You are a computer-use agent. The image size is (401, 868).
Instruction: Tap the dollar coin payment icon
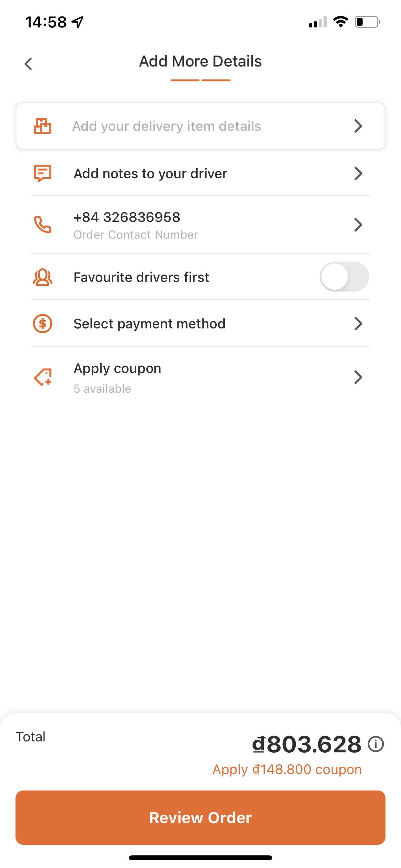pyautogui.click(x=43, y=324)
